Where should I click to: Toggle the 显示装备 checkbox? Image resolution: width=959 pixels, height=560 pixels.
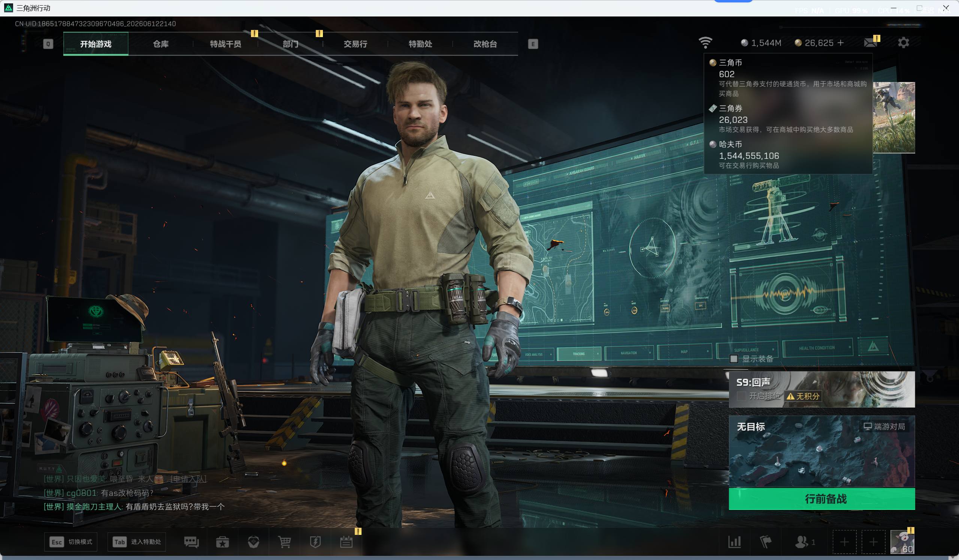pyautogui.click(x=734, y=359)
